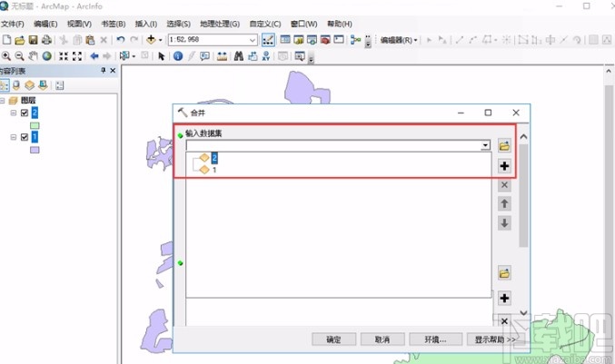Undo the last action
Screen dimensions: 615x364
coord(121,40)
